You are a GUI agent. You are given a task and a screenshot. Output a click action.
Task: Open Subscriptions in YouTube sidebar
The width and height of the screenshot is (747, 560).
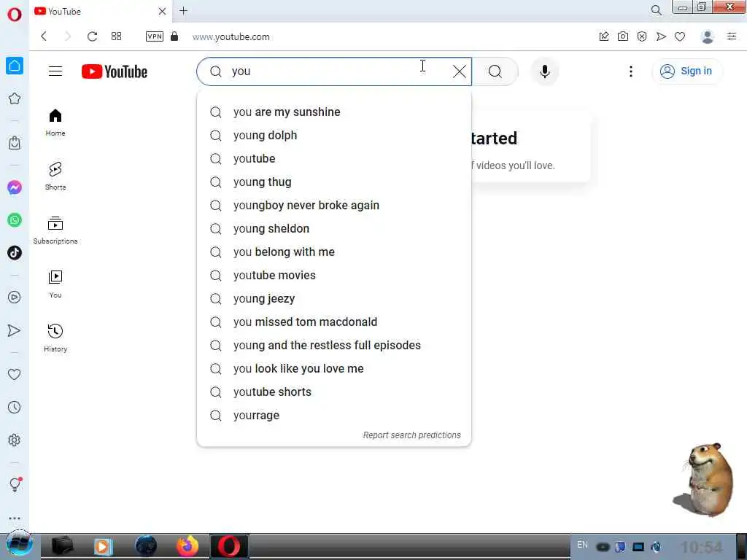click(x=55, y=230)
